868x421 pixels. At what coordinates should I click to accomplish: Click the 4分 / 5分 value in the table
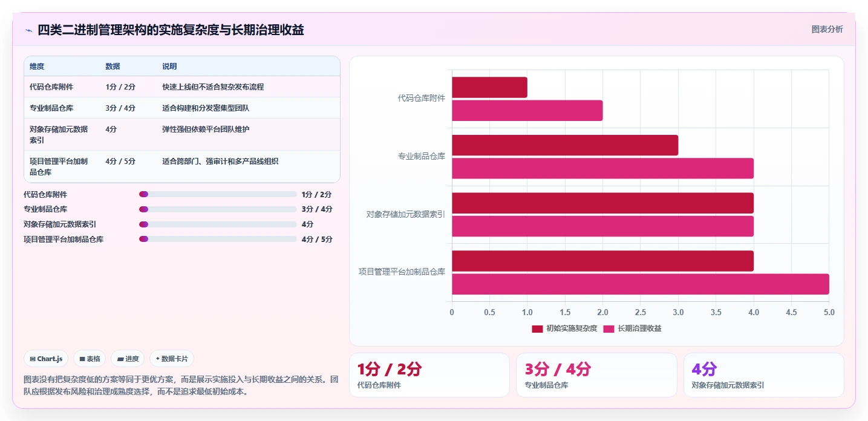click(x=120, y=162)
